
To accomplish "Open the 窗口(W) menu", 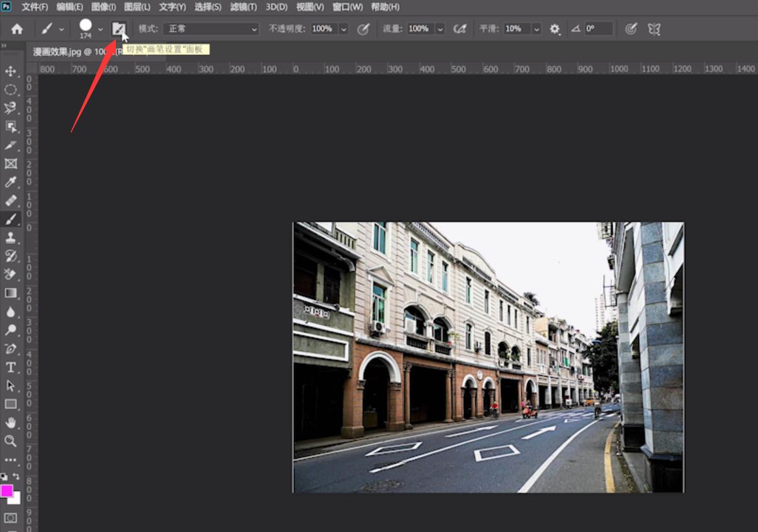I will (348, 7).
